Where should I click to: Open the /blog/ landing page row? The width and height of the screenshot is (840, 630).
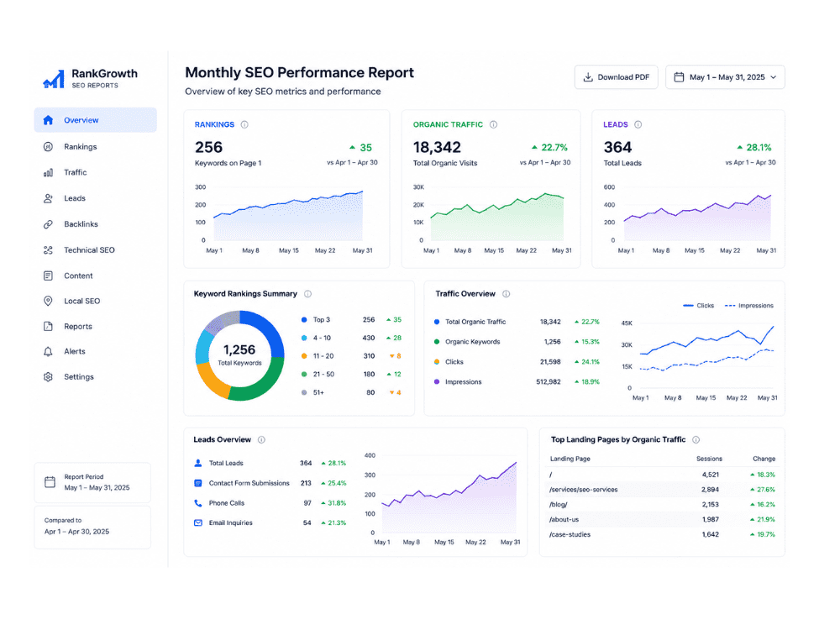click(662, 505)
